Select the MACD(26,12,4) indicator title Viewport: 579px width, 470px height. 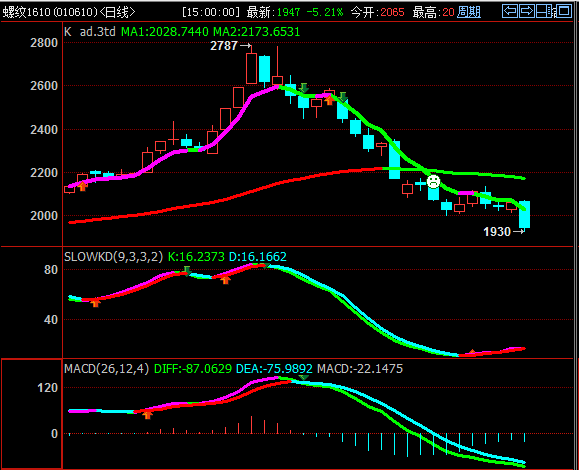tap(106, 368)
